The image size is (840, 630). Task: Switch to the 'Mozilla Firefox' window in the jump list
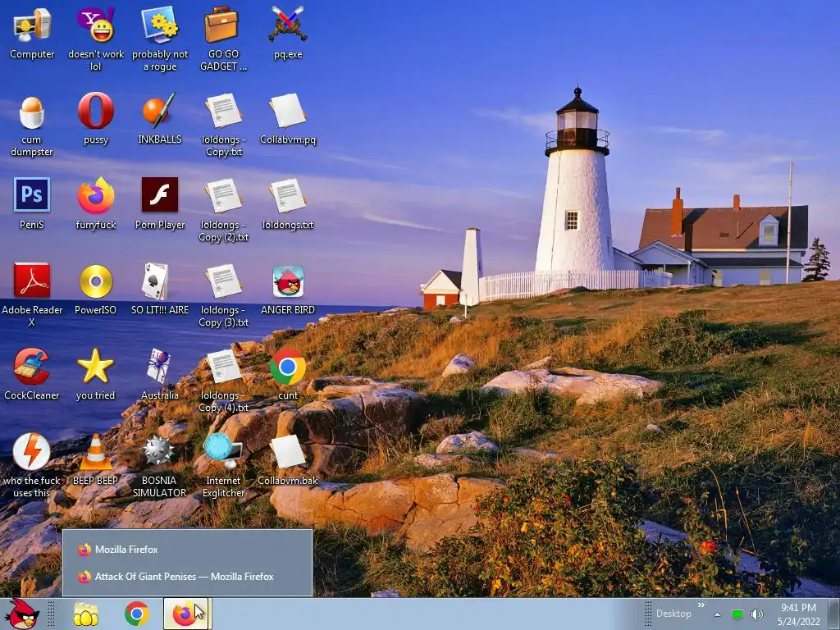point(188,549)
